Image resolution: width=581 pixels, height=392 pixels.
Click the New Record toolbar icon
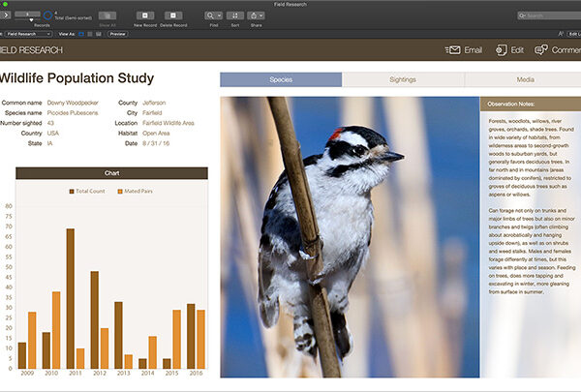(x=145, y=15)
